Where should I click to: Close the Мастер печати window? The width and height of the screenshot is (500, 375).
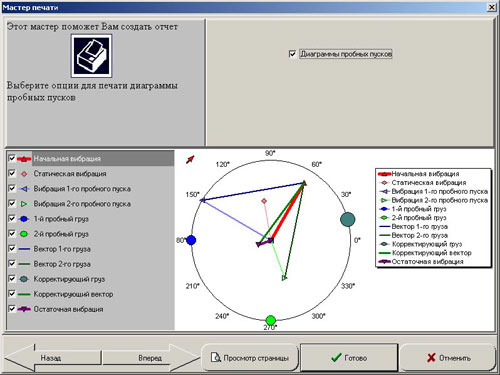[492, 7]
